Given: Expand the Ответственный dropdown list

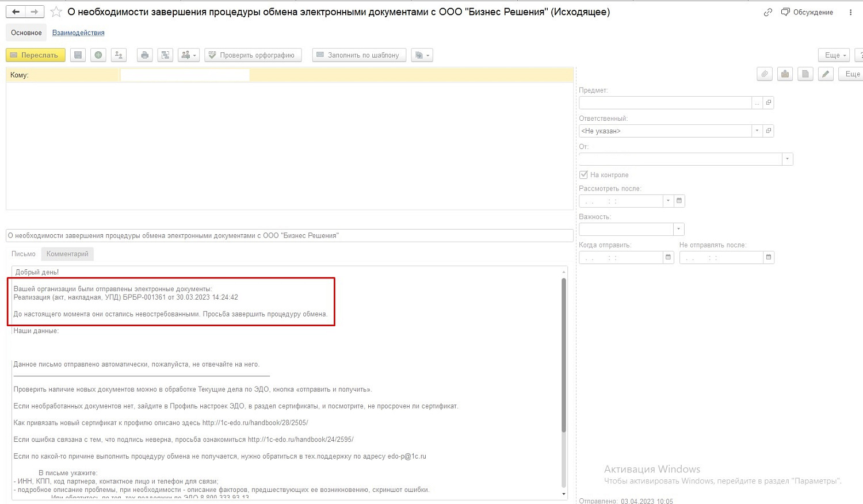Looking at the screenshot, I should [x=757, y=131].
